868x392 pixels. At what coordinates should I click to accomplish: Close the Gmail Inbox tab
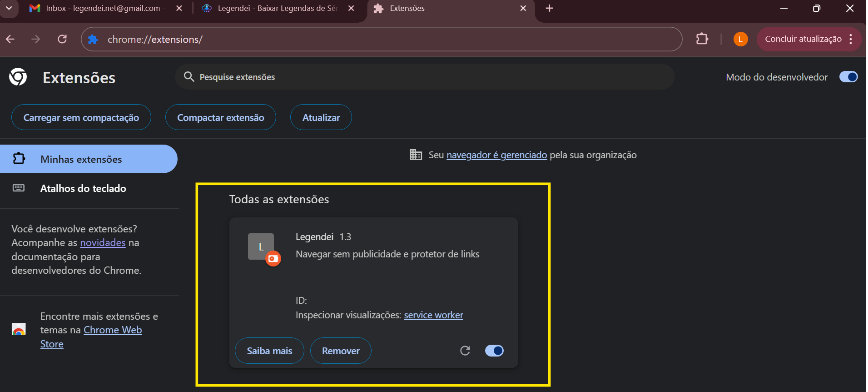(x=179, y=8)
